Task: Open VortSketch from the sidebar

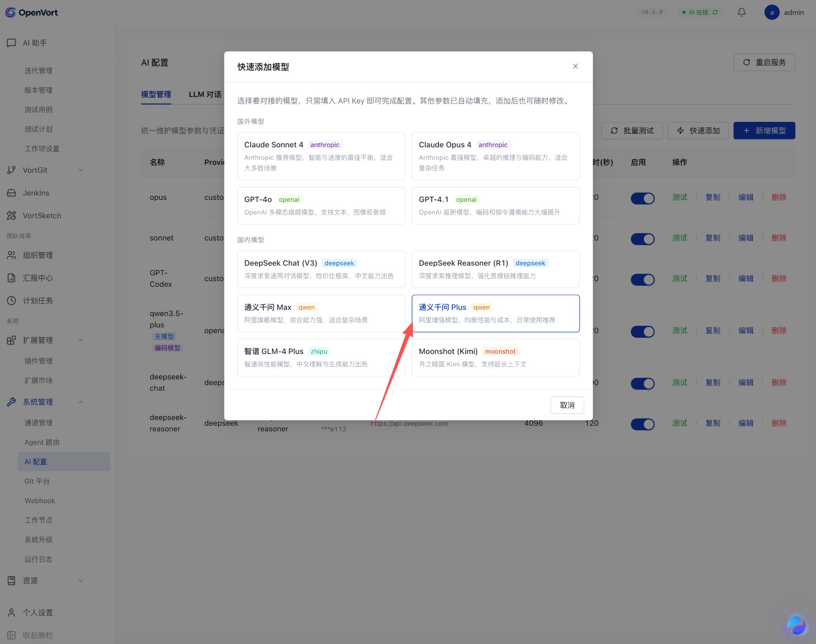Action: [x=42, y=215]
